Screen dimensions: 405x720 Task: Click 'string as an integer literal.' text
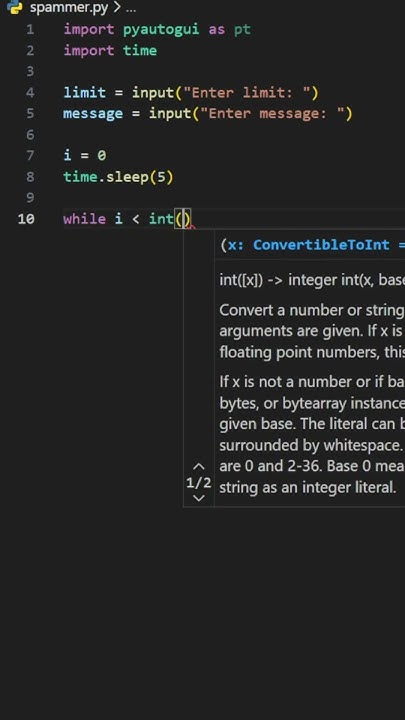pyautogui.click(x=308, y=488)
